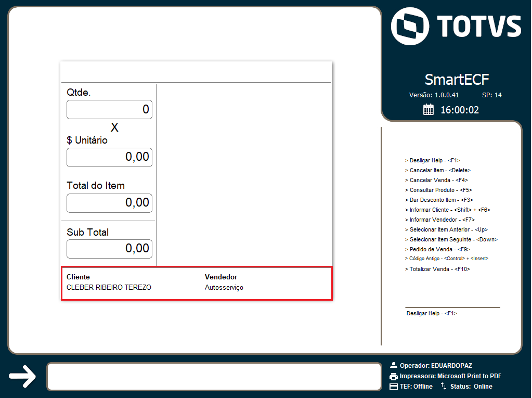This screenshot has height=398, width=532.
Task: Select the operator user icon
Action: (394, 365)
